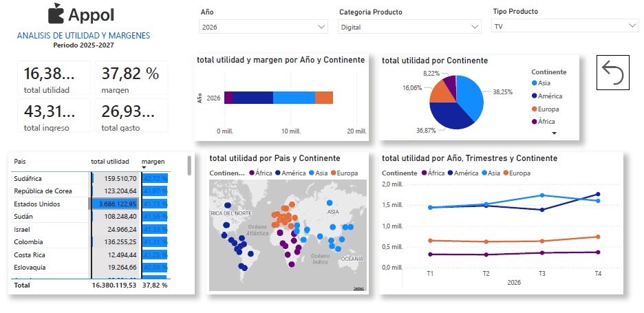Click Asia marker in pie chart legend
This screenshot has height=313, width=644.
pos(535,83)
